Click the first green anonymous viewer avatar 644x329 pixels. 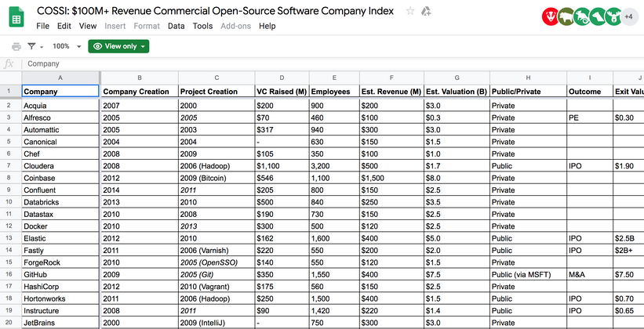[582, 16]
